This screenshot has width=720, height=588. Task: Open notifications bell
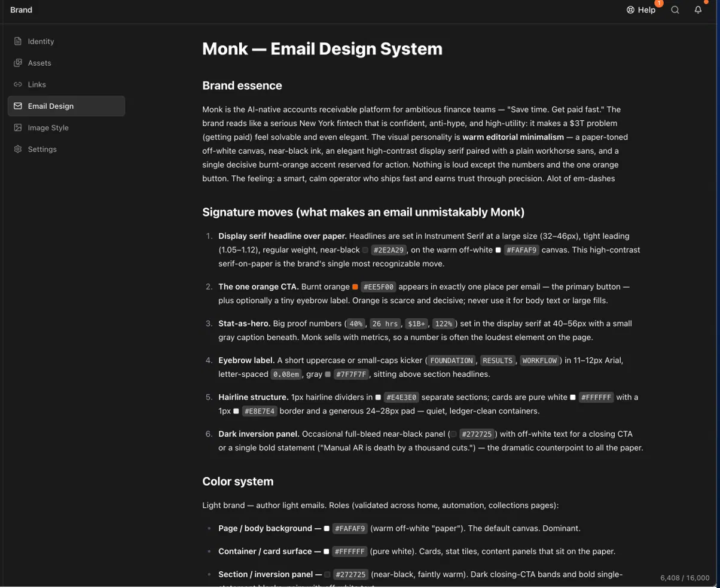(698, 10)
